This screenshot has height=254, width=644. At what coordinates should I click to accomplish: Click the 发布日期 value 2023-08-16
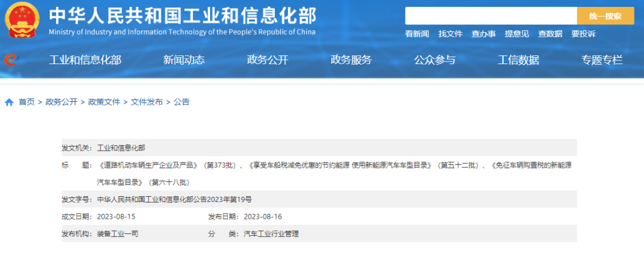tap(263, 217)
